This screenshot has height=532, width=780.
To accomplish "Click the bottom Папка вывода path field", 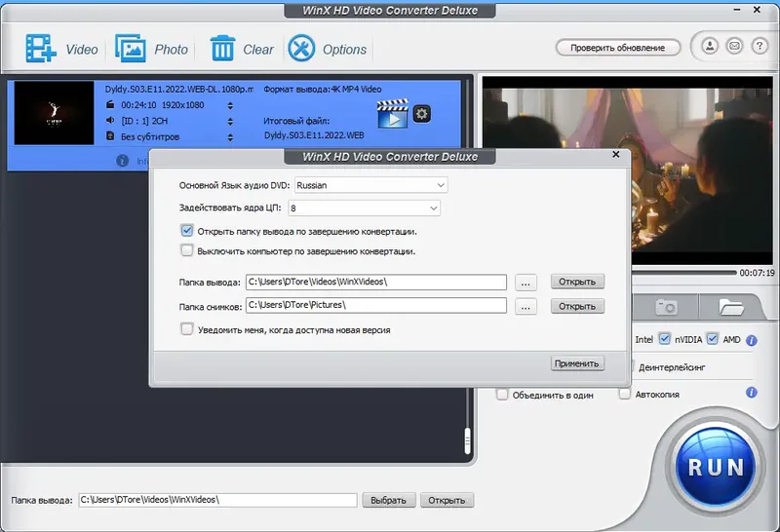I will click(217, 500).
